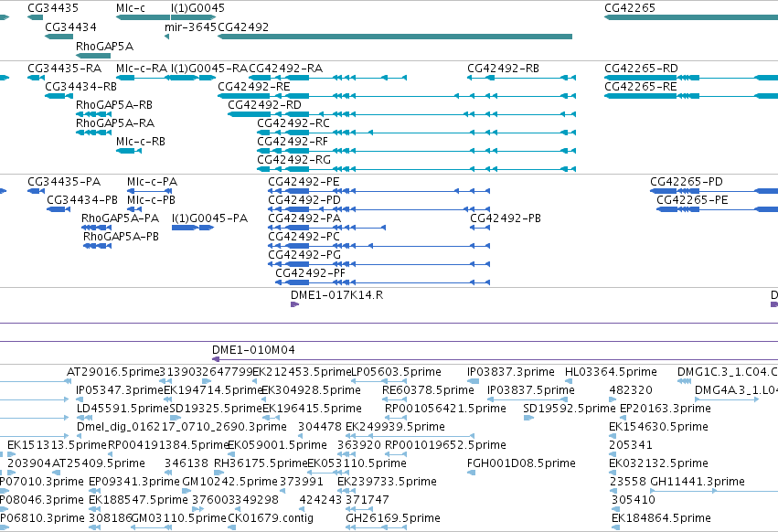Click EST GH26169.5prime label
Image resolution: width=778 pixels, height=532 pixels.
393,519
